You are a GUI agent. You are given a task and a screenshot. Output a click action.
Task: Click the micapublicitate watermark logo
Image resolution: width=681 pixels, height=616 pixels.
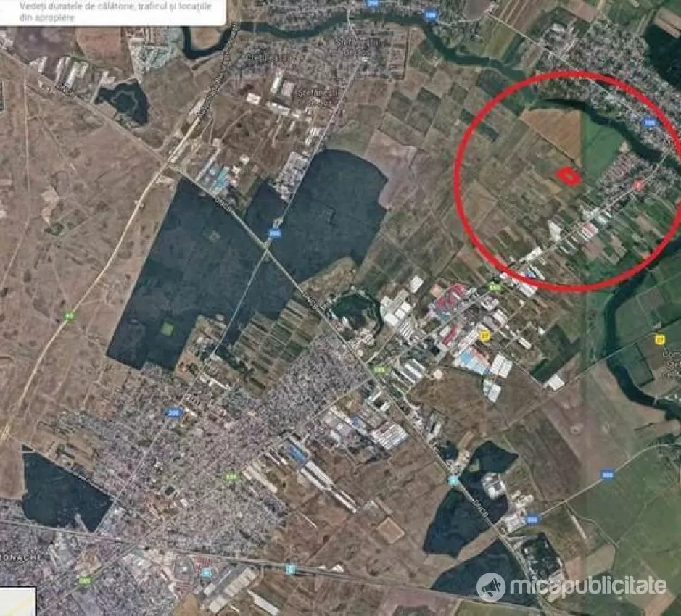click(x=571, y=586)
